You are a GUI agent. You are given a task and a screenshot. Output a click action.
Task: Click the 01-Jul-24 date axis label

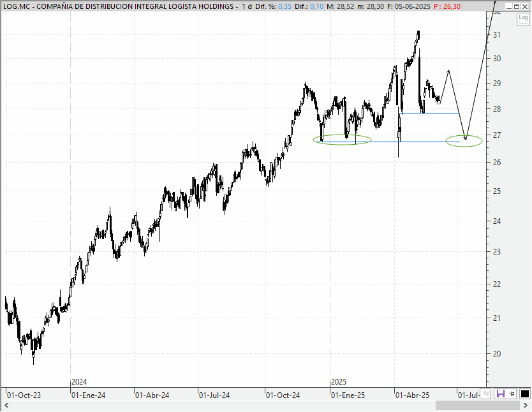pos(214,395)
